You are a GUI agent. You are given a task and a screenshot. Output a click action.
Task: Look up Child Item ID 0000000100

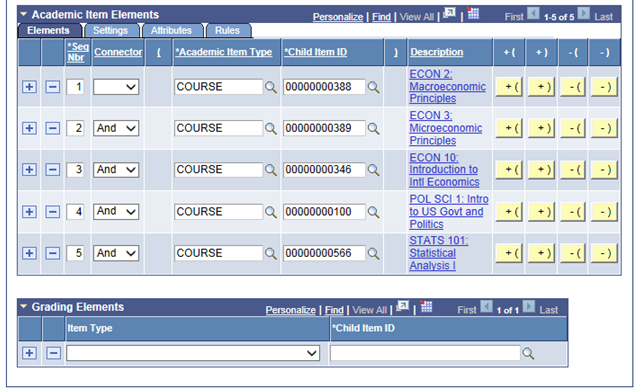click(373, 212)
